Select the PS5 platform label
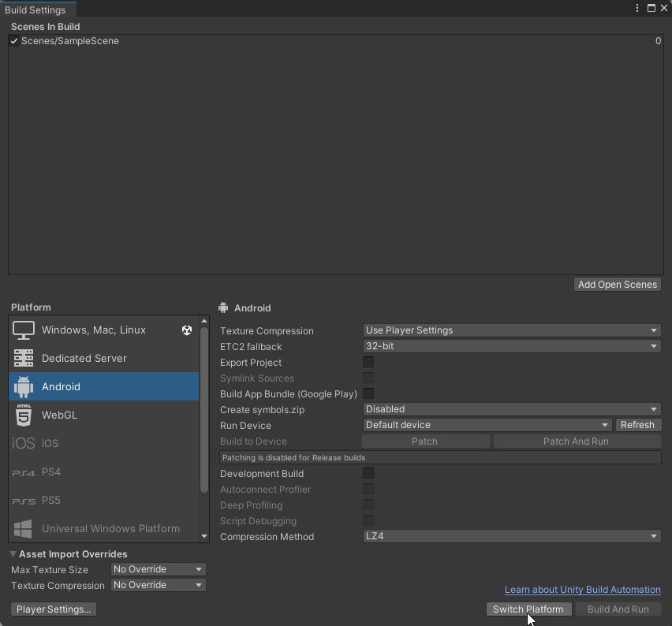Screen dimensions: 672x626 51,500
